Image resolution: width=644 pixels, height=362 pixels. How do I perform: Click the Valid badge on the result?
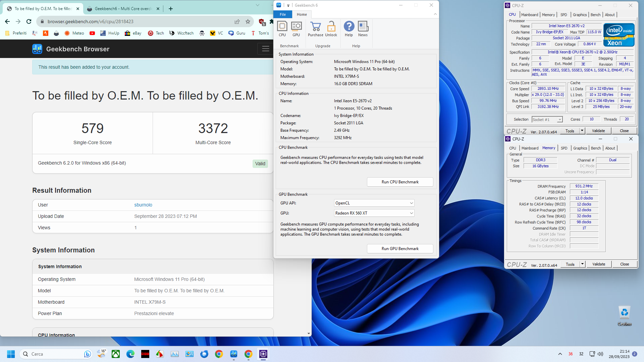pyautogui.click(x=260, y=164)
